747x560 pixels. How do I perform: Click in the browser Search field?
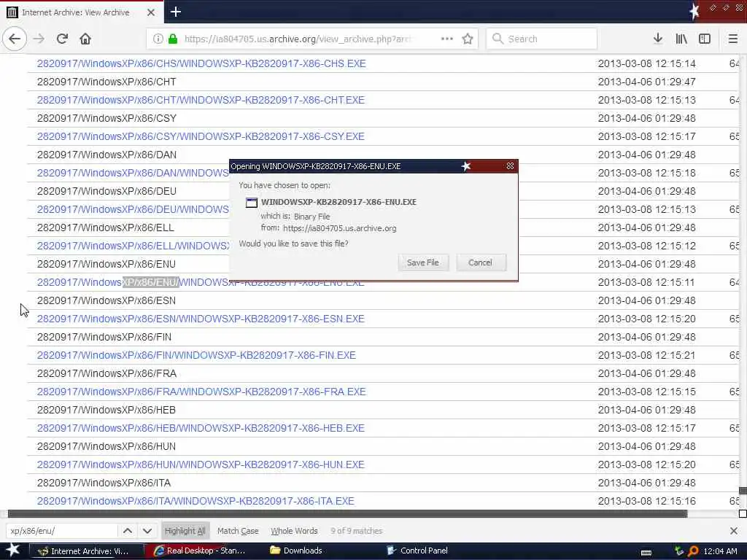(542, 39)
